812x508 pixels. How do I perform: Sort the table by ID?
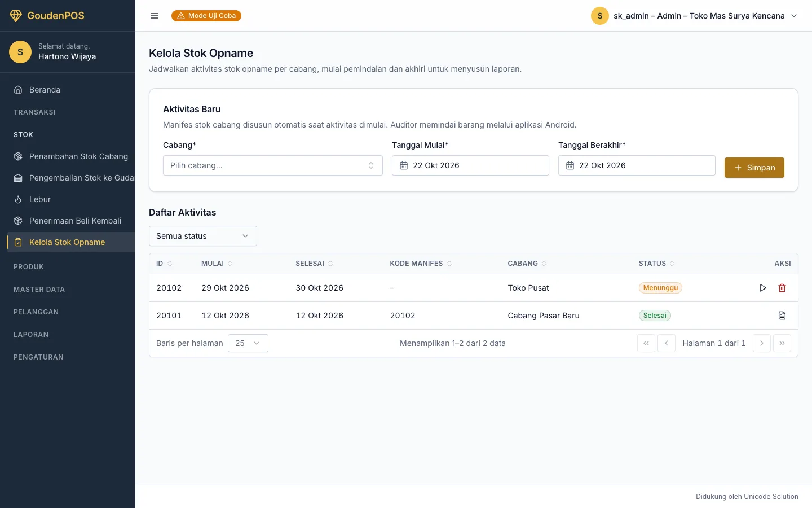[x=164, y=264]
